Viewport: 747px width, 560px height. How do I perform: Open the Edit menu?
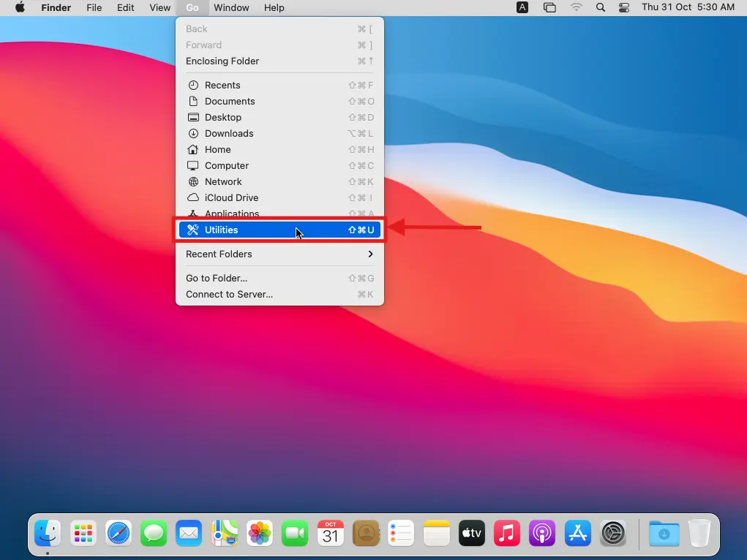click(x=125, y=7)
